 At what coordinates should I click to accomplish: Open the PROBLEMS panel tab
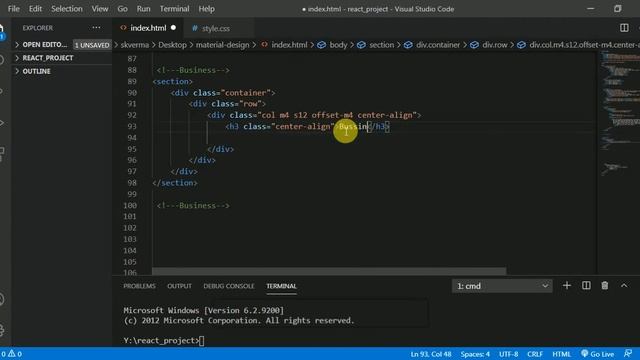(x=139, y=286)
